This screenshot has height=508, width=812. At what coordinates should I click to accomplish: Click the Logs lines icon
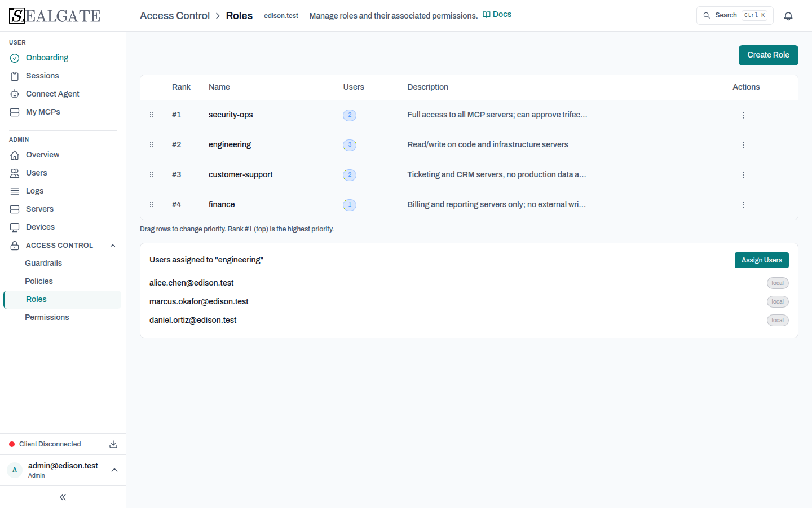[x=15, y=191]
